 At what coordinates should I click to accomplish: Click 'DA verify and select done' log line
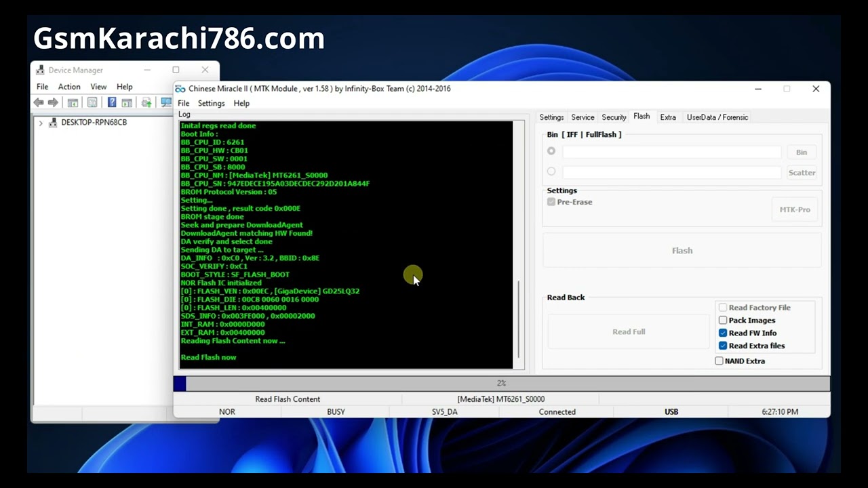point(226,241)
